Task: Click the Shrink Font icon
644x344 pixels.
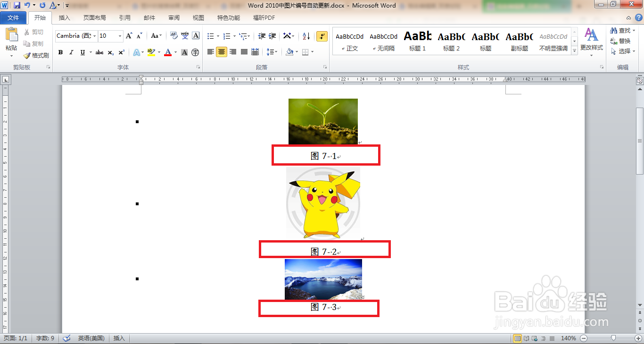Action: [x=139, y=36]
